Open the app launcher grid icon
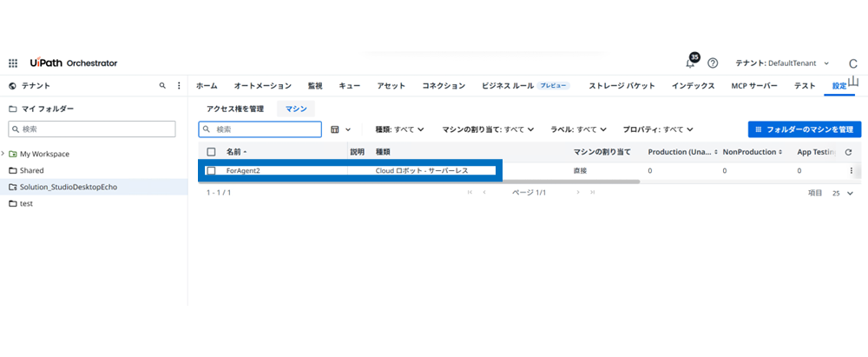 (x=13, y=63)
